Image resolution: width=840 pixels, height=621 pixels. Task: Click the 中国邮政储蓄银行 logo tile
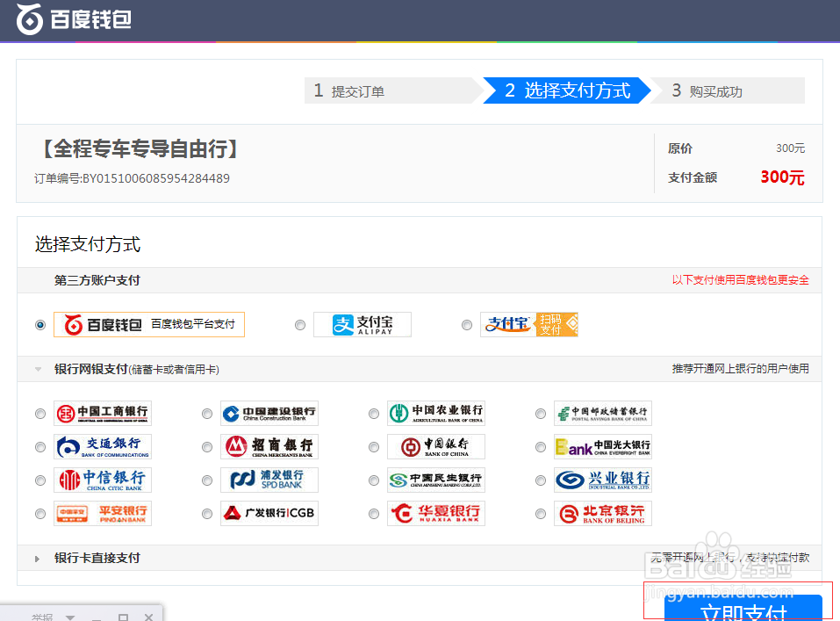click(603, 413)
